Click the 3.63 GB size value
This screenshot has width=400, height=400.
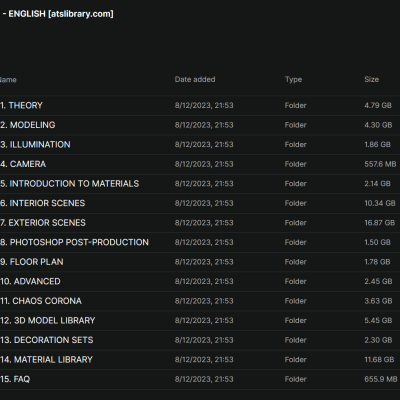click(378, 301)
